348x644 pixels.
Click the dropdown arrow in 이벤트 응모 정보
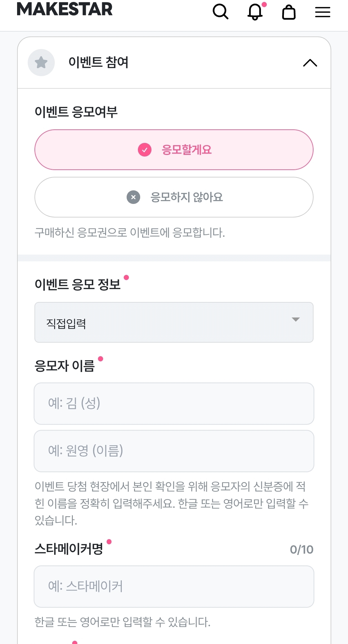[x=296, y=319]
